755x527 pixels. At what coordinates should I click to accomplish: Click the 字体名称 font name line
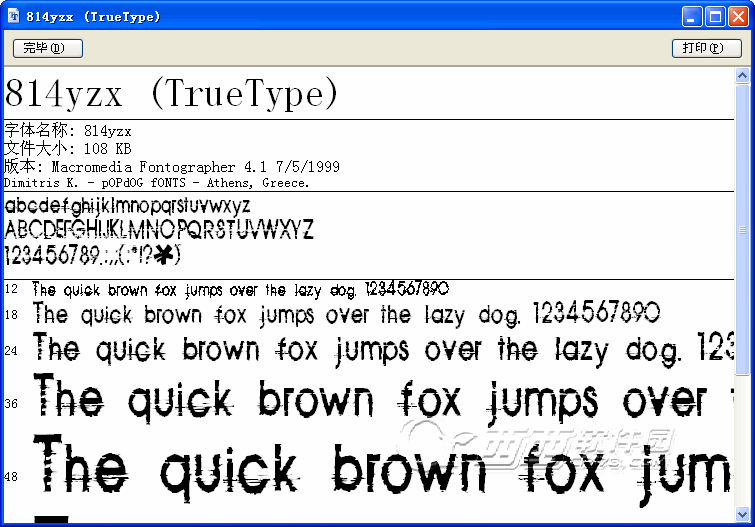(68, 131)
